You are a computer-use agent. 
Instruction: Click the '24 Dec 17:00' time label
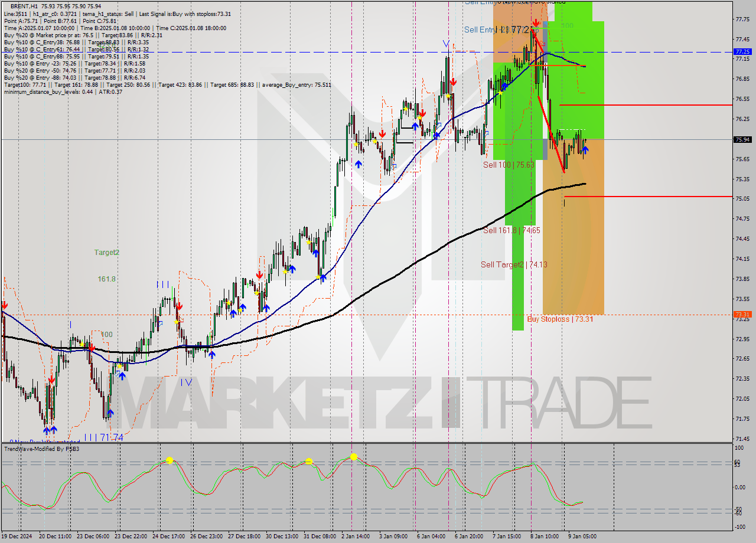[168, 537]
